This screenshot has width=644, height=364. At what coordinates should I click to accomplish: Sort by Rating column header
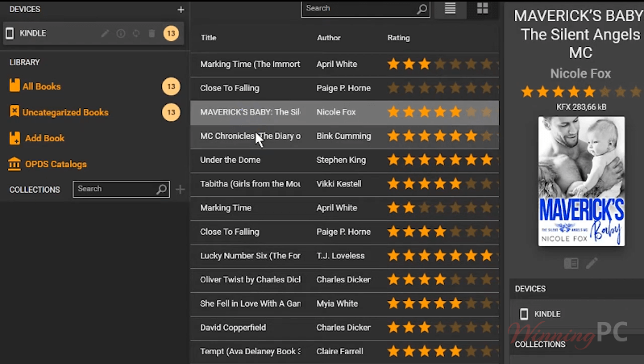398,38
